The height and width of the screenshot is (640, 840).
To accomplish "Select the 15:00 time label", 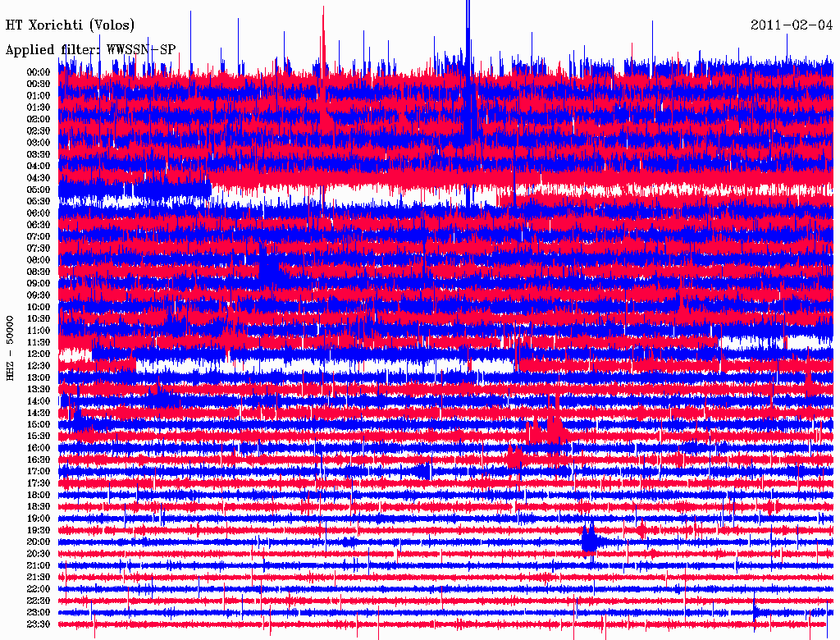I will coord(39,424).
